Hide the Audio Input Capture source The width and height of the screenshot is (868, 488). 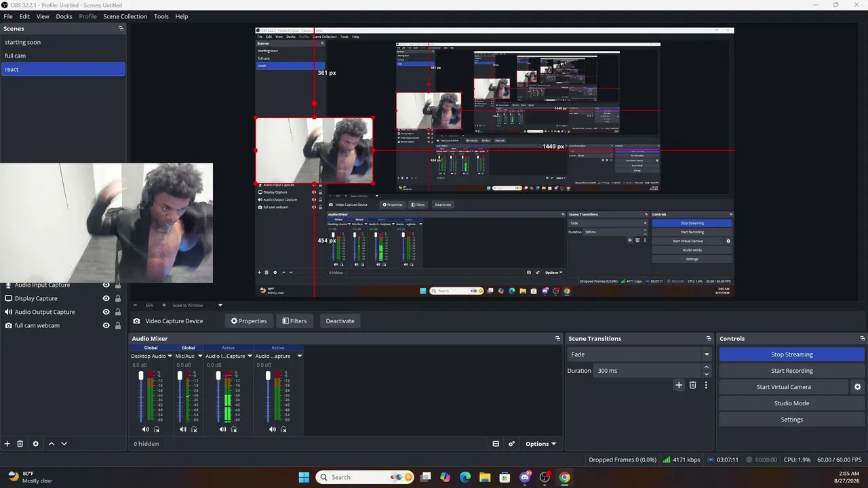[106, 285]
